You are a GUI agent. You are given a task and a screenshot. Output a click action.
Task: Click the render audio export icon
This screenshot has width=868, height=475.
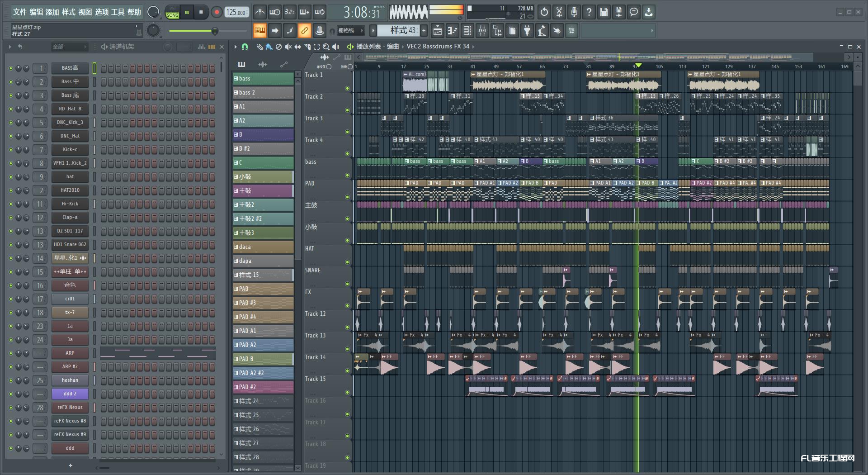tap(619, 12)
